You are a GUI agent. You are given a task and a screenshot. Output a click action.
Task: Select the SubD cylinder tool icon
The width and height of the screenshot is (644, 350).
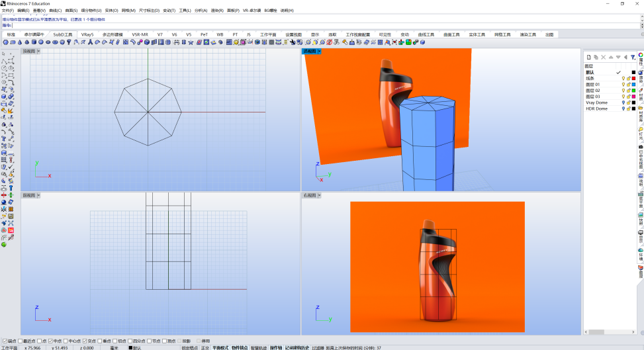click(x=34, y=42)
